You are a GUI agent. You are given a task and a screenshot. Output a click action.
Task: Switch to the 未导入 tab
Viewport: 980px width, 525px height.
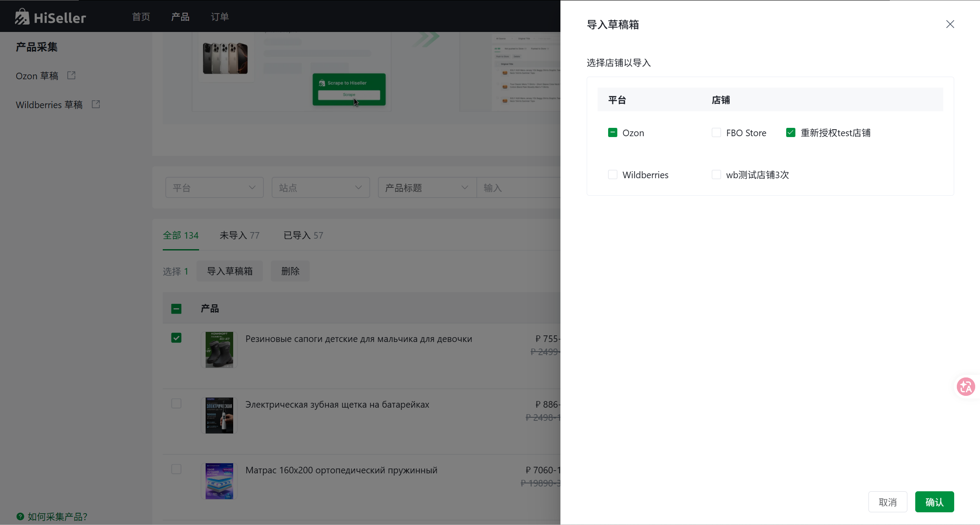239,235
